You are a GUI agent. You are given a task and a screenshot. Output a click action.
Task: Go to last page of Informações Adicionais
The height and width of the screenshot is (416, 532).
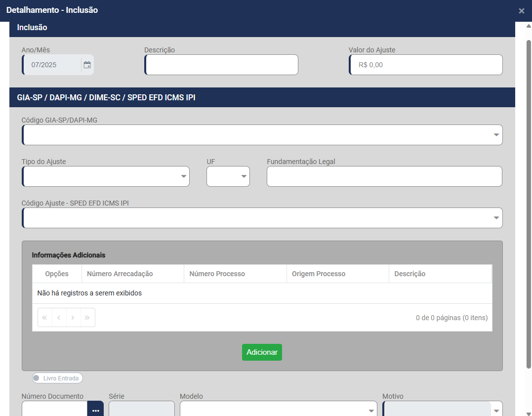point(87,318)
